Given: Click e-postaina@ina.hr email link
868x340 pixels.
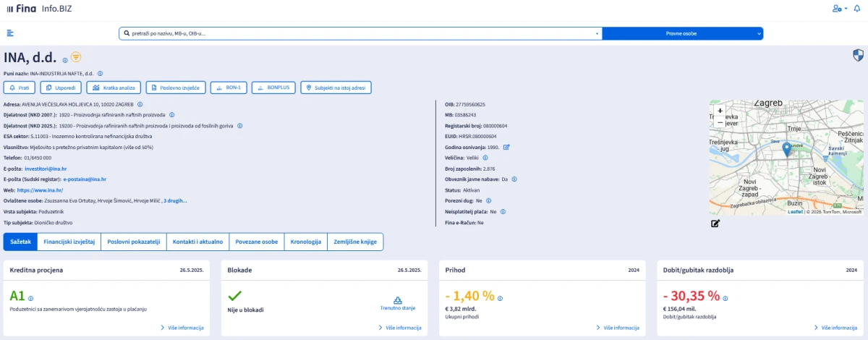Looking at the screenshot, I should (85, 179).
